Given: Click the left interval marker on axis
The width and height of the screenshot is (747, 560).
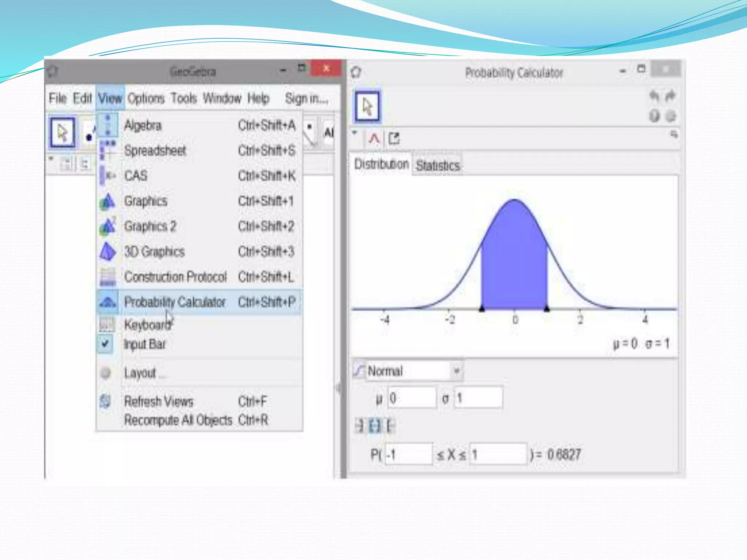Looking at the screenshot, I should (481, 309).
